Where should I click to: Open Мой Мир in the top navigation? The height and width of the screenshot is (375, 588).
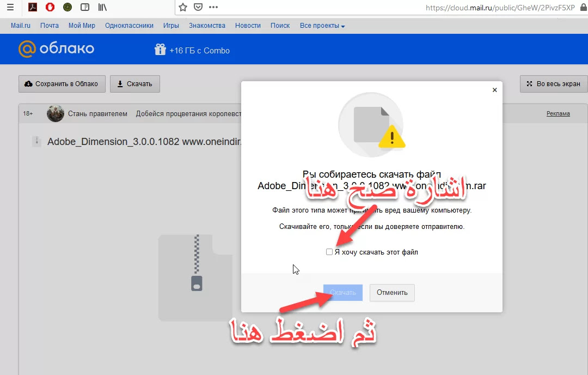pos(82,26)
